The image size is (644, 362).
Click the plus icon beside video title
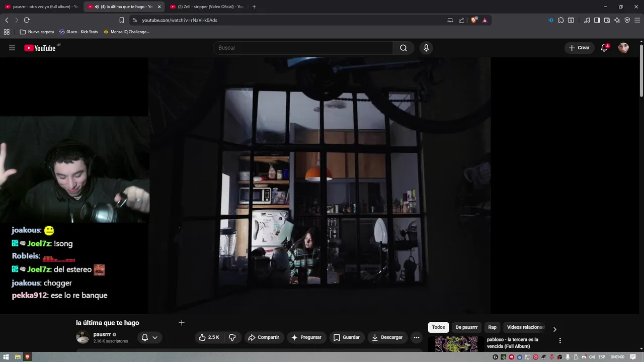(x=182, y=323)
